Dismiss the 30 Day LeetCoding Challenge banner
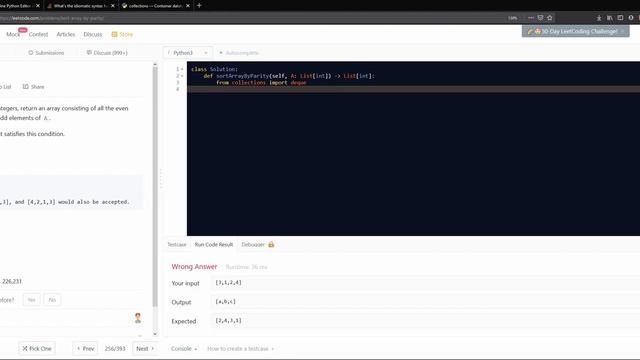This screenshot has height=360, width=640. click(623, 31)
